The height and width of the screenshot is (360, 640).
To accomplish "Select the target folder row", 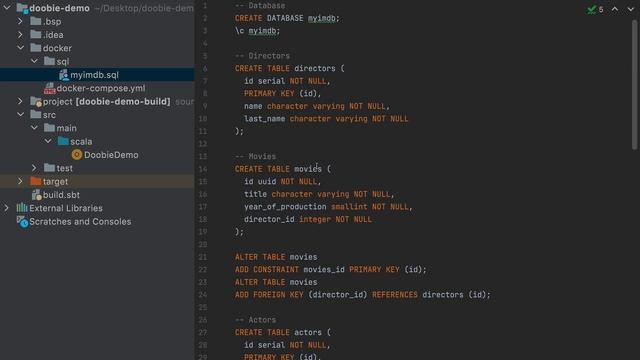I will (97, 181).
